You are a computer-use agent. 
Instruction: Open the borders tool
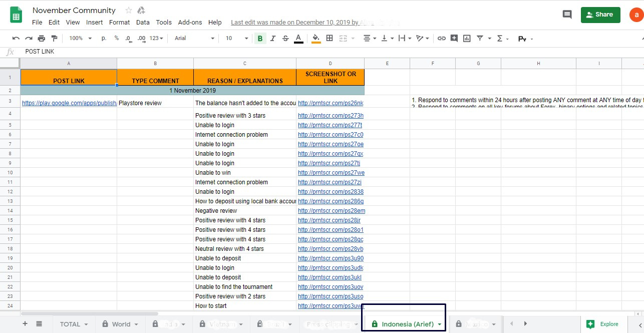(x=330, y=38)
